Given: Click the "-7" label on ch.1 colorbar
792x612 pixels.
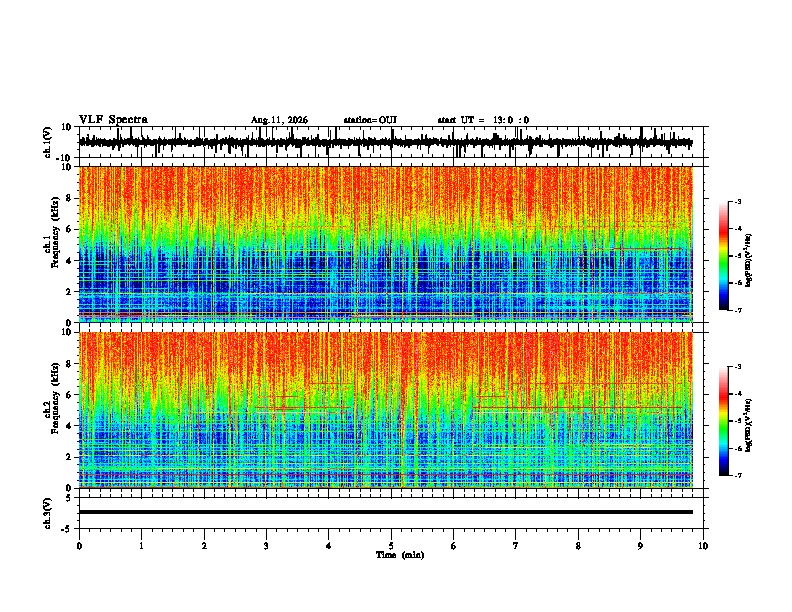Looking at the screenshot, I should point(738,310).
